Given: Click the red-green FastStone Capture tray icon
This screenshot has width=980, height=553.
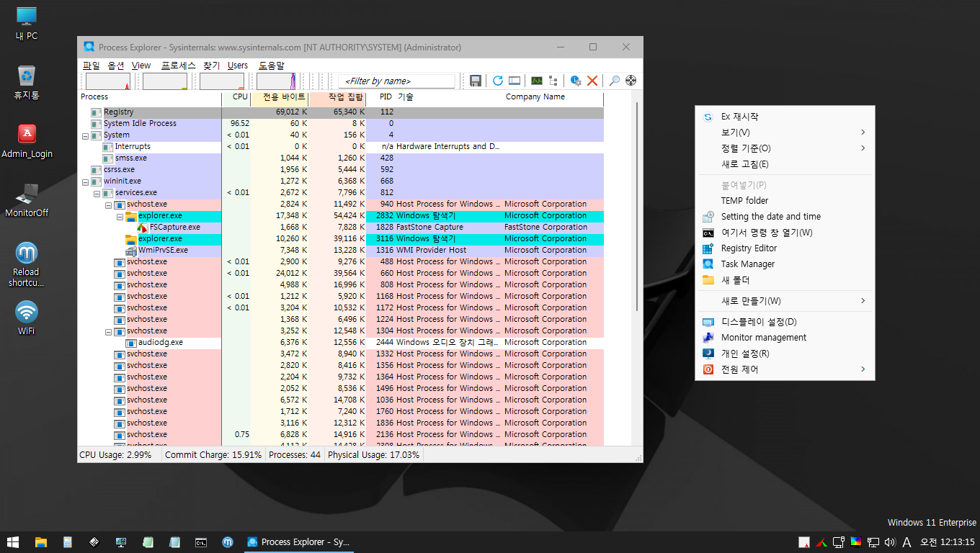Looking at the screenshot, I should pyautogui.click(x=821, y=542).
